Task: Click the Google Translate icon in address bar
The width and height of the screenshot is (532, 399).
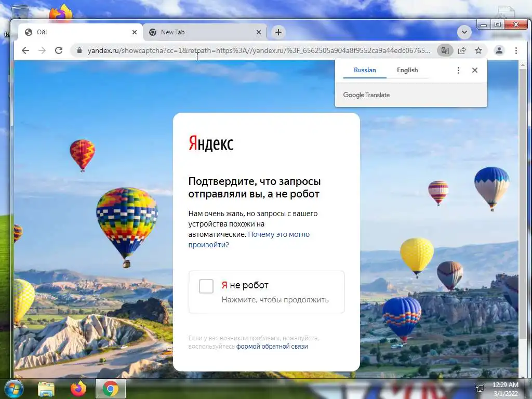Action: (x=445, y=50)
